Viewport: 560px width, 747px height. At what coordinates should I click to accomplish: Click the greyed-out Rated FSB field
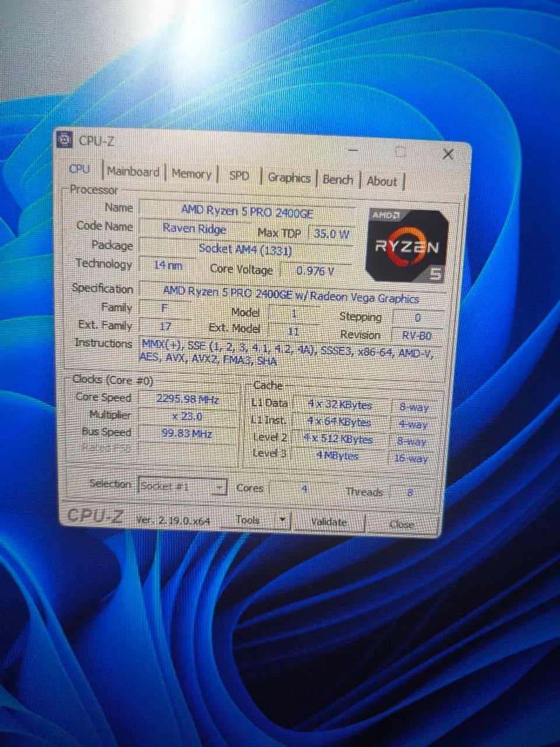click(x=187, y=449)
